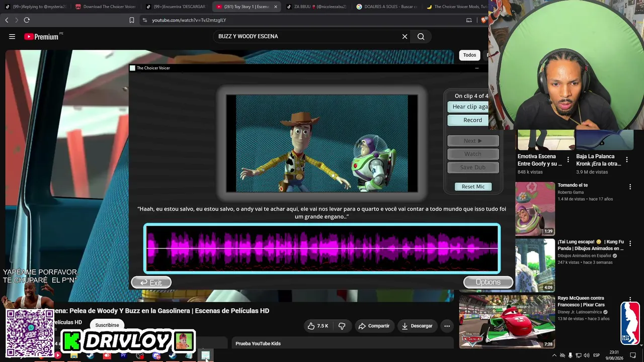Clear the YouTube search box text
The width and height of the screenshot is (644, 362).
tap(405, 36)
